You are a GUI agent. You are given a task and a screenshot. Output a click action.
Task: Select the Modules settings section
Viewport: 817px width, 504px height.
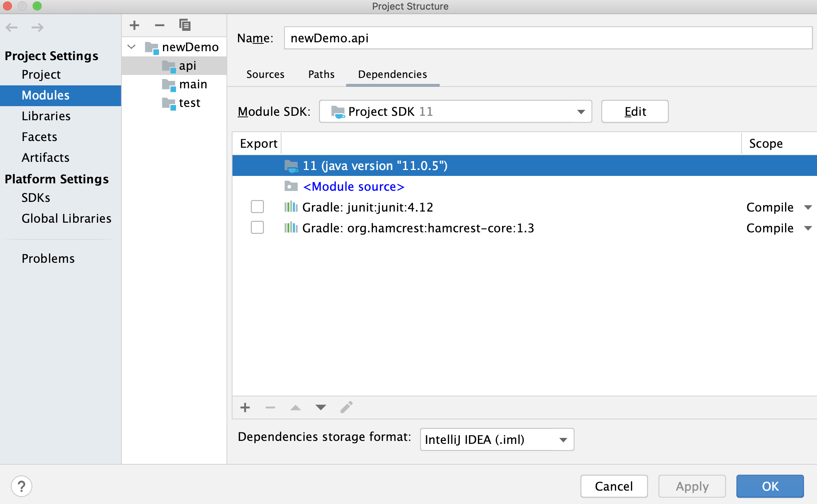pyautogui.click(x=45, y=95)
